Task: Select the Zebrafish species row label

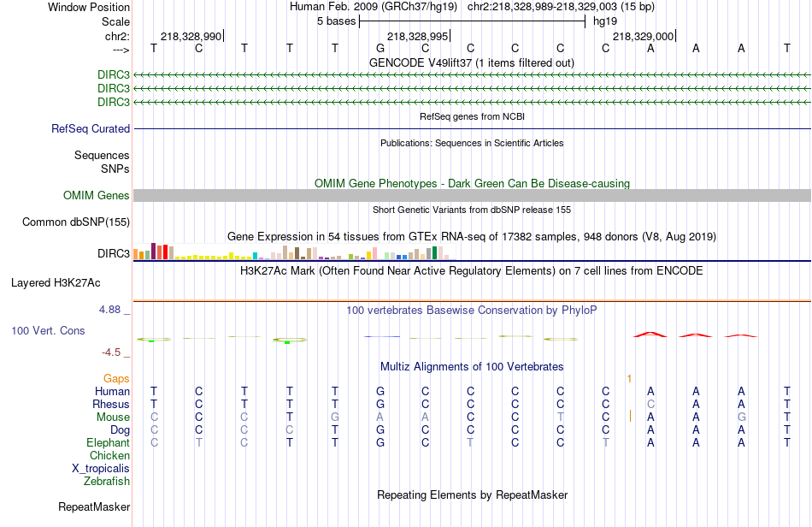Action: tap(107, 482)
